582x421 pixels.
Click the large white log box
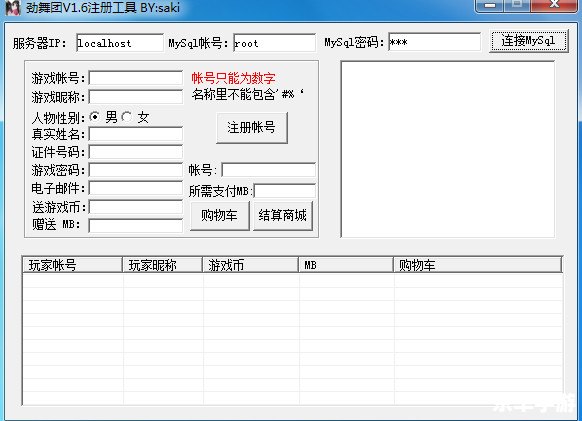pos(448,149)
